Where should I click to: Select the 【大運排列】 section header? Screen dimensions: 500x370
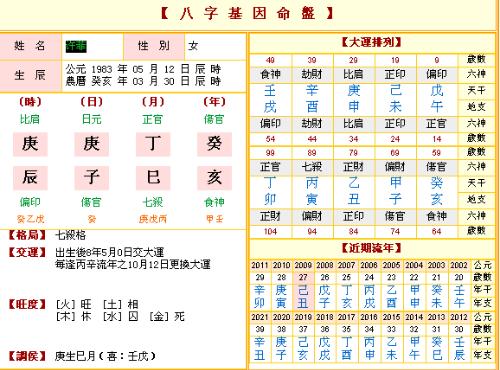click(371, 42)
